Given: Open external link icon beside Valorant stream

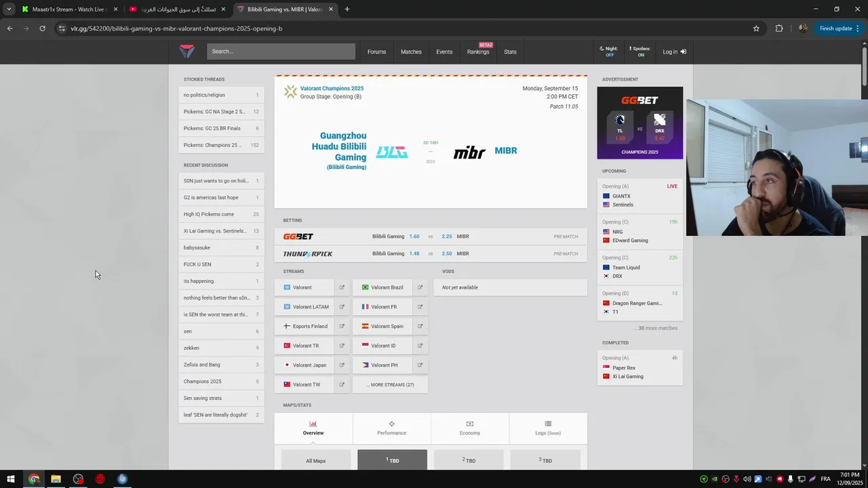Looking at the screenshot, I should pyautogui.click(x=342, y=287).
